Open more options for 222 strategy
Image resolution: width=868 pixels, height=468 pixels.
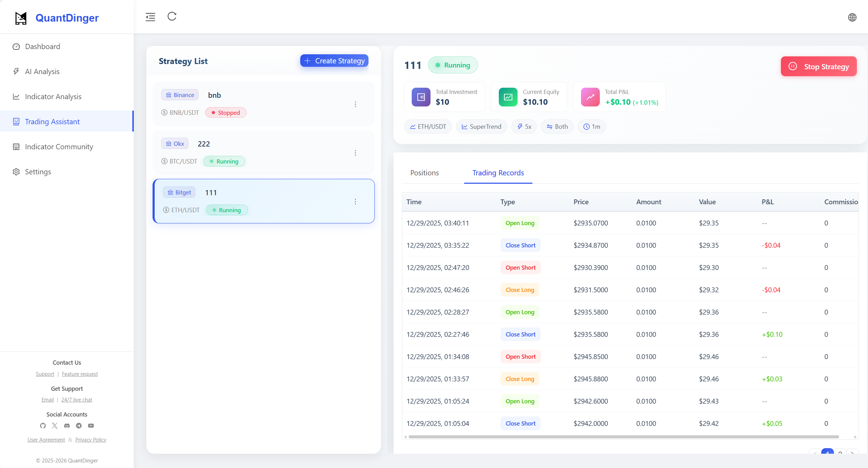point(355,153)
